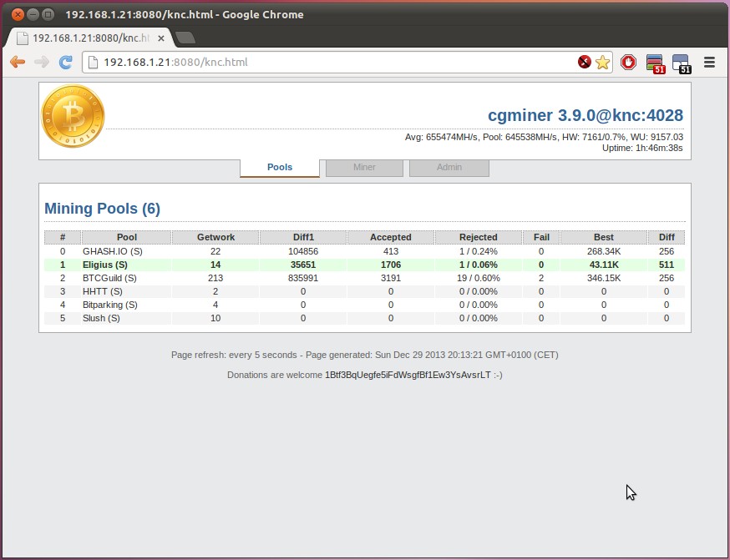Bookmark this page with the star icon
The width and height of the screenshot is (730, 560).
click(x=602, y=62)
